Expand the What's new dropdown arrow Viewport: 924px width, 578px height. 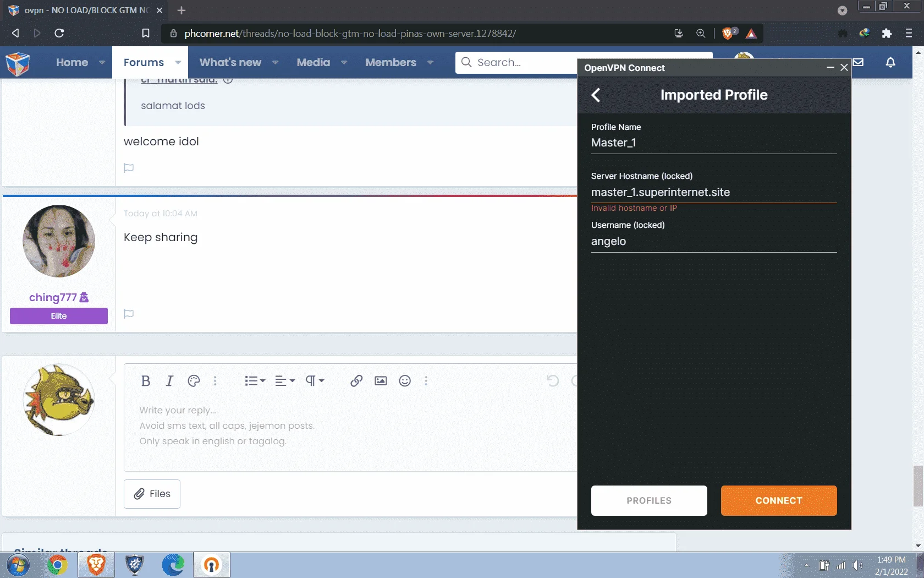[x=275, y=63]
